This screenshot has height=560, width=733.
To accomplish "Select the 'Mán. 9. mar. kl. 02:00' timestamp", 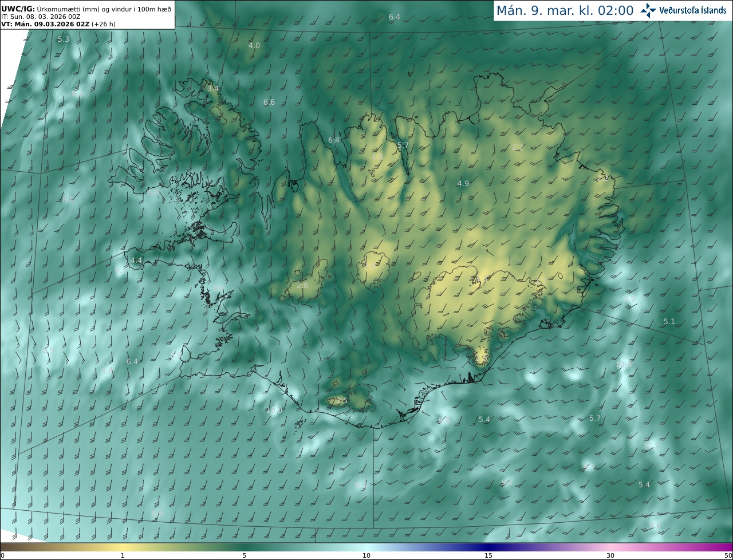I will tap(565, 10).
